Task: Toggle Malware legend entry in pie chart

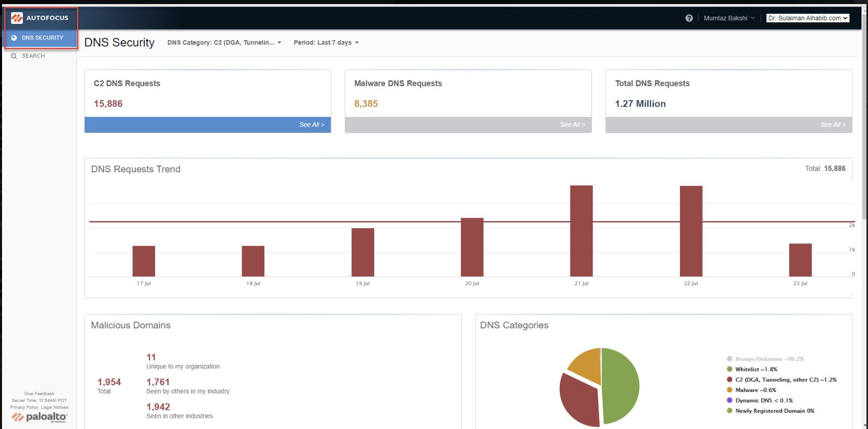Action: coord(756,390)
